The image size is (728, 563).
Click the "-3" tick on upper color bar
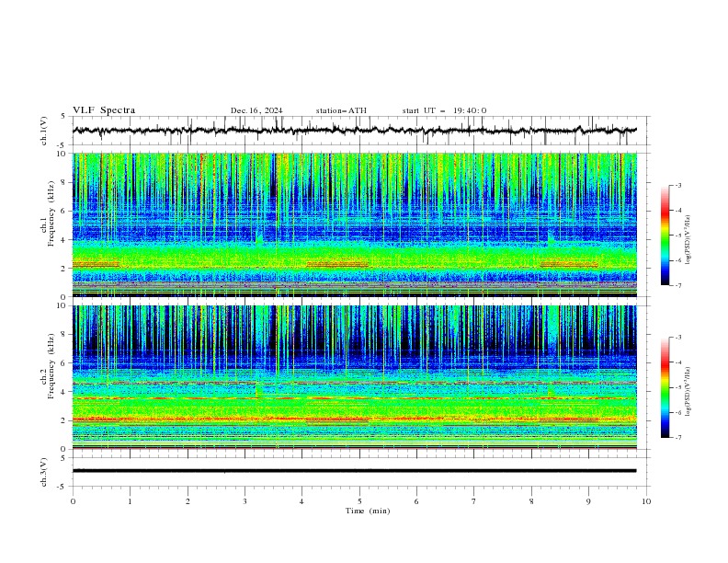pyautogui.click(x=678, y=185)
